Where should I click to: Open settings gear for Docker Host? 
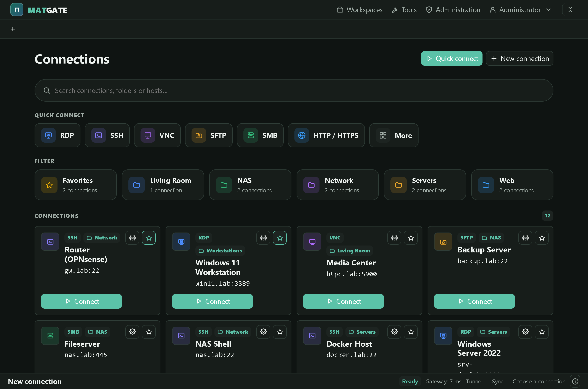pos(394,332)
